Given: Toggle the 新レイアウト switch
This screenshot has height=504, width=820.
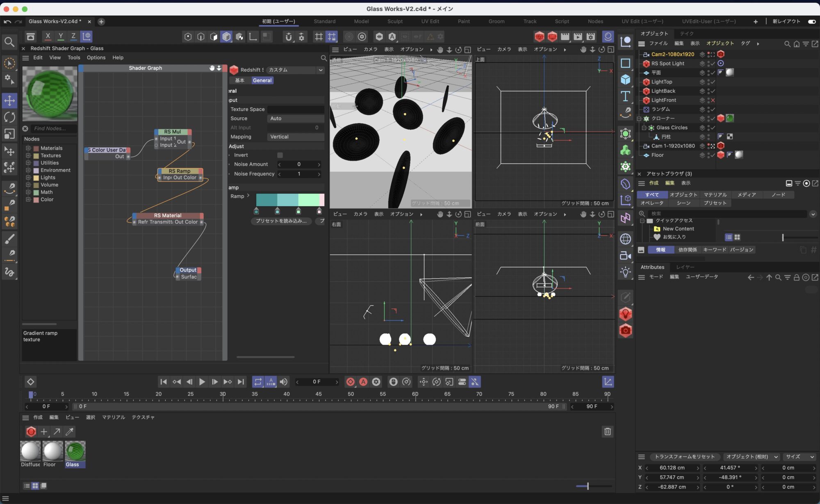Looking at the screenshot, I should [811, 21].
